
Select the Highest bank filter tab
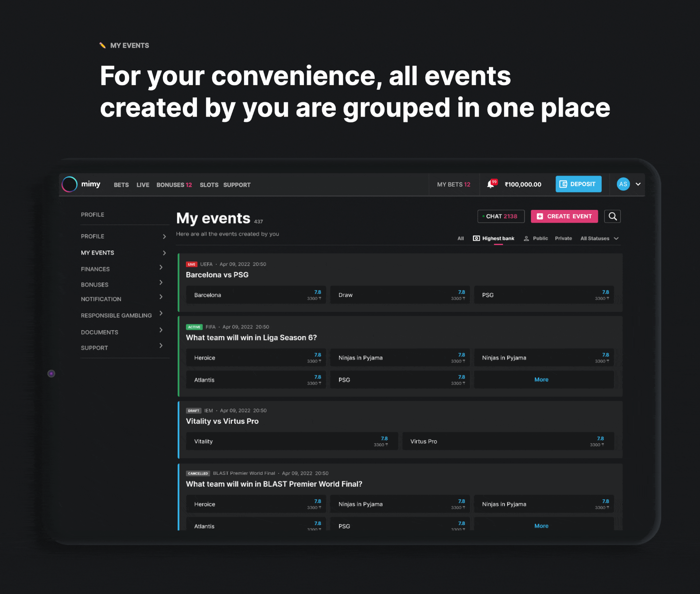tap(494, 238)
